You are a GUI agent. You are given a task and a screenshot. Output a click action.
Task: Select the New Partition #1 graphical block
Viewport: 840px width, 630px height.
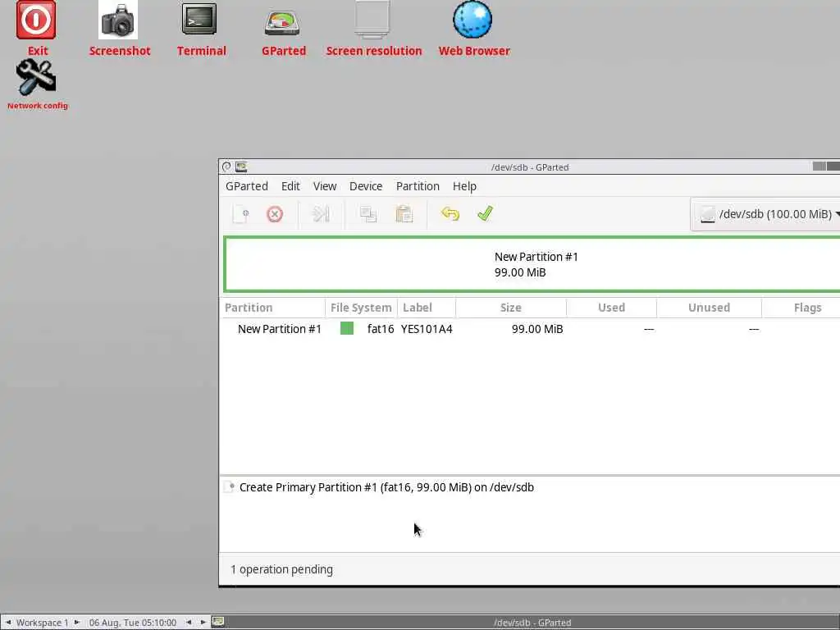pos(532,264)
